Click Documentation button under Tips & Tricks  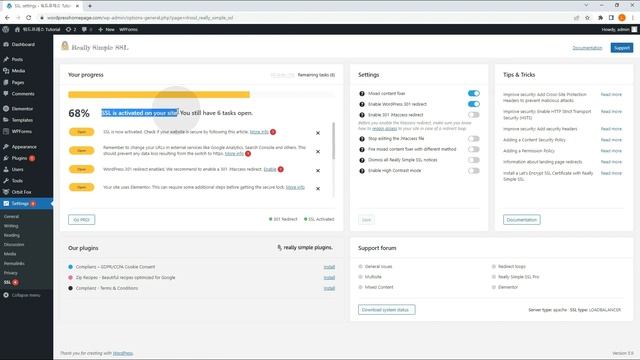(x=522, y=220)
